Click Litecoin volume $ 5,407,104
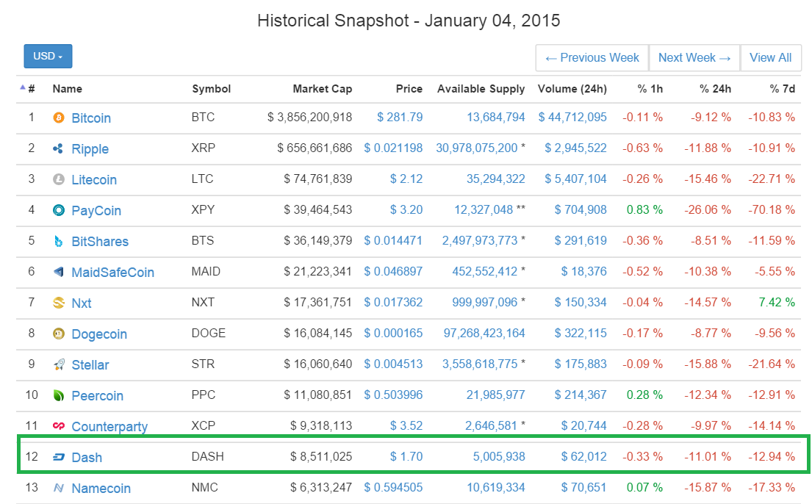 [575, 179]
